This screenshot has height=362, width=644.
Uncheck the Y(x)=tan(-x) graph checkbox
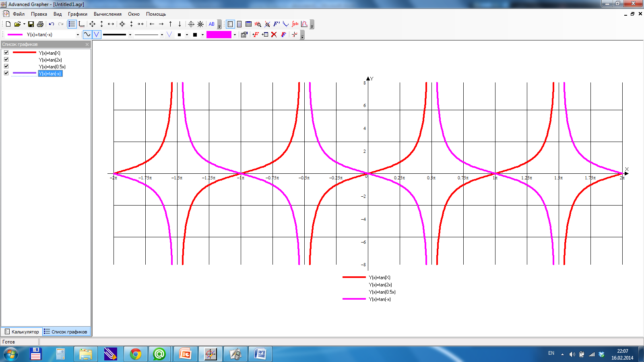tap(6, 73)
